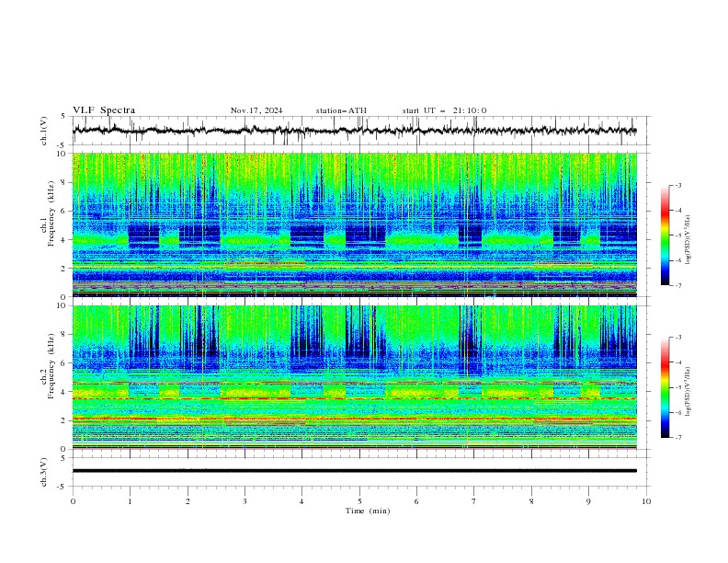Select log(PSD) label beside ch.1 color bar
The image size is (728, 563).
[688, 240]
